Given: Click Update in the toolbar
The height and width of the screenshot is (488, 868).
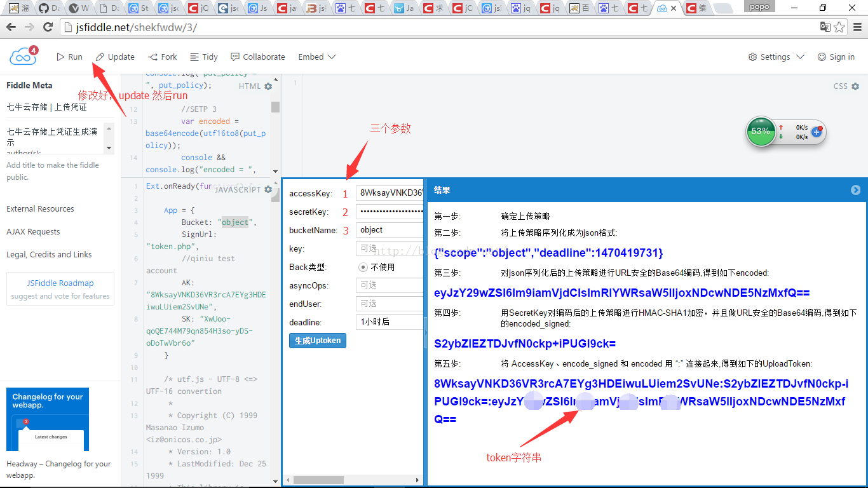Looking at the screenshot, I should coord(115,57).
